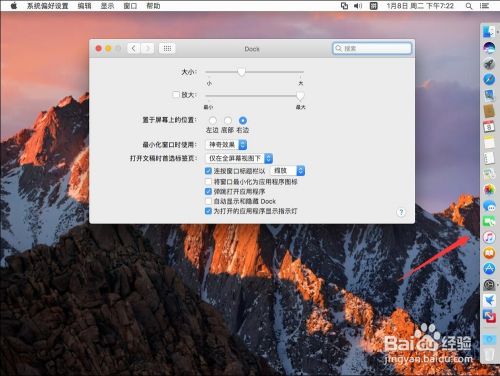Open iTunes music note icon

489,237
